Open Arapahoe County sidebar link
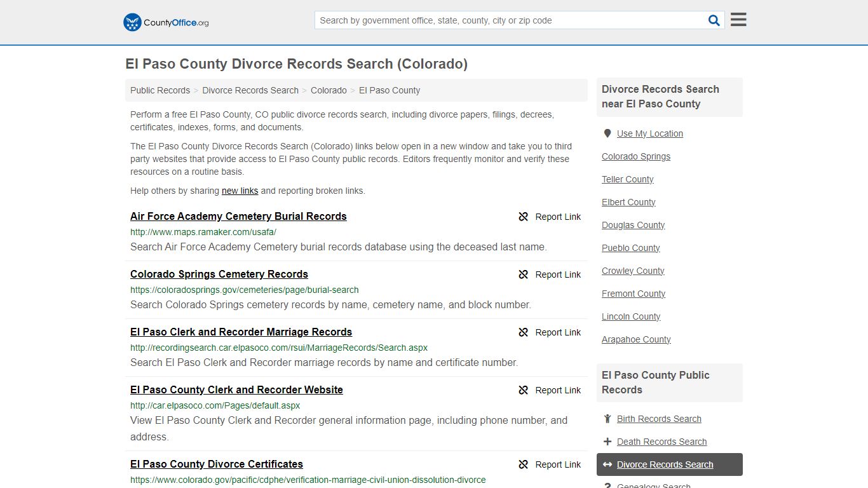Screen dimensions: 868x488 pyautogui.click(x=636, y=339)
